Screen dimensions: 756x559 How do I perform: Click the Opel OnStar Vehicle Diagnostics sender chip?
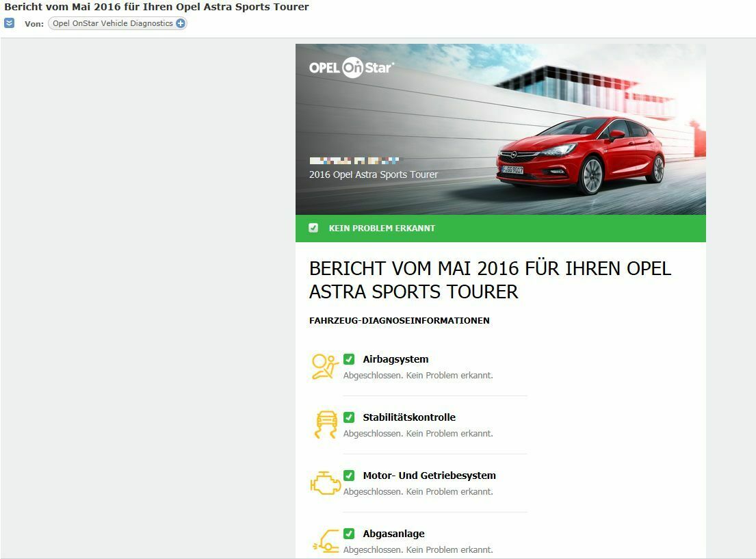pyautogui.click(x=117, y=23)
